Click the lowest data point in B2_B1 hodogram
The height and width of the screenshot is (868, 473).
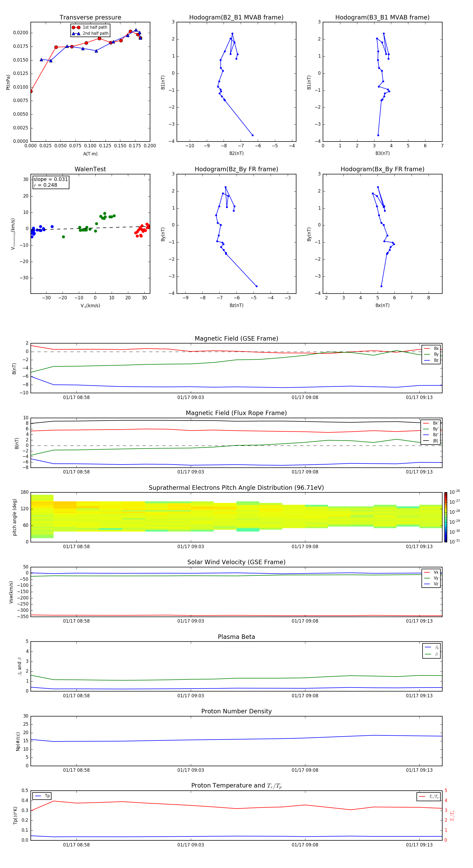click(253, 135)
